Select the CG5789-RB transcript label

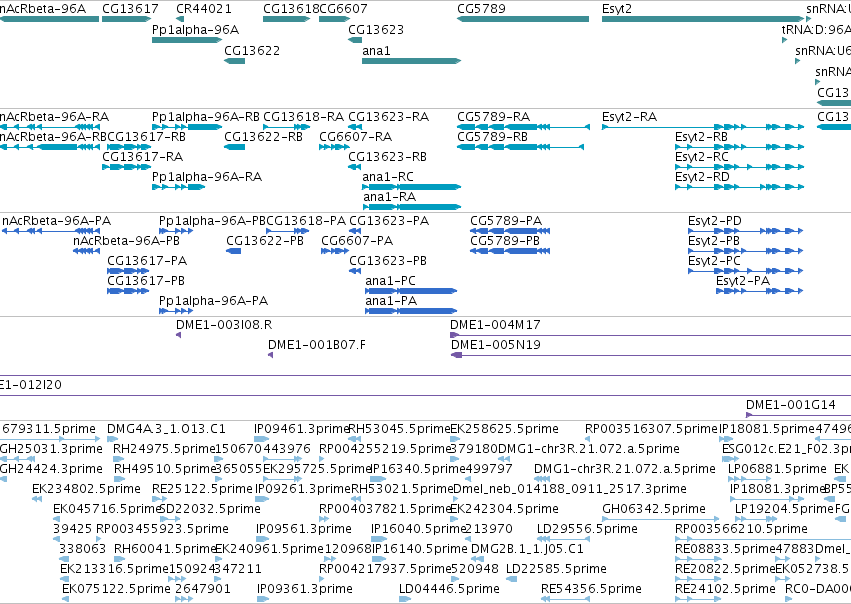pos(492,137)
